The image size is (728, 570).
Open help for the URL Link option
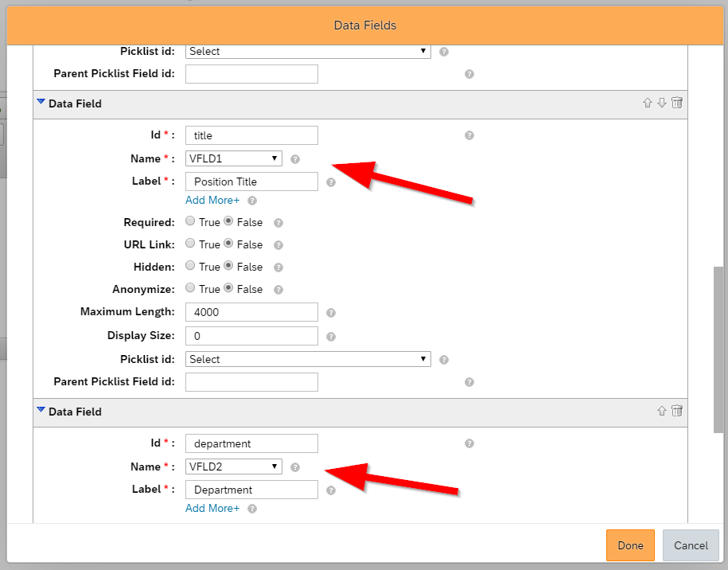pos(278,245)
